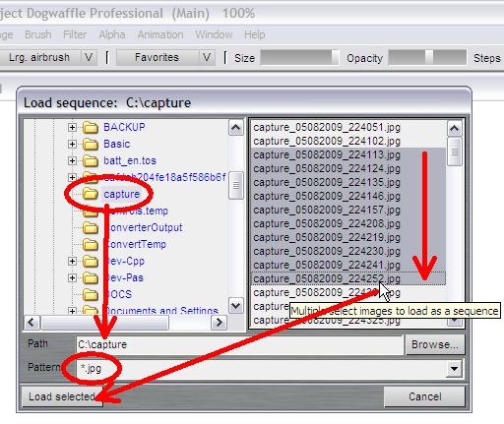The width and height of the screenshot is (504, 424).
Task: Select the batt_en.tos folder name
Action: click(130, 160)
